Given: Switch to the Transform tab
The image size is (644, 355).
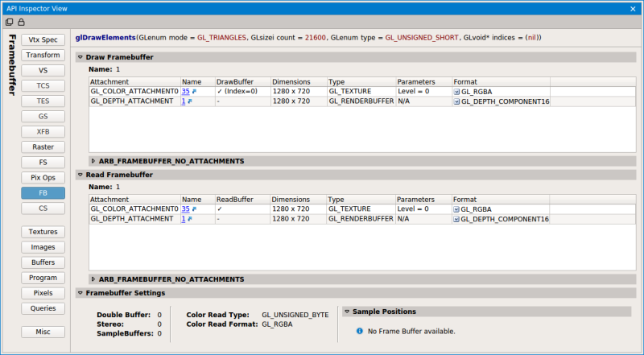Looking at the screenshot, I should 43,55.
